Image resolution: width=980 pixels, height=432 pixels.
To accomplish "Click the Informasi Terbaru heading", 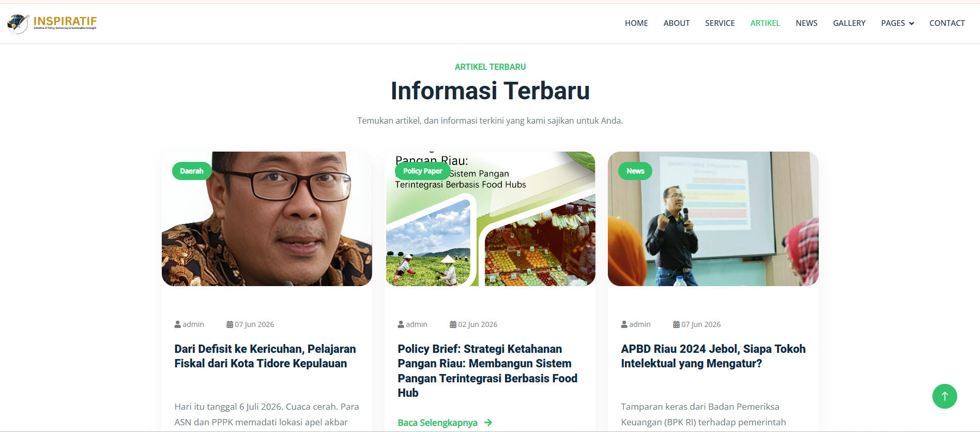I will [x=490, y=91].
